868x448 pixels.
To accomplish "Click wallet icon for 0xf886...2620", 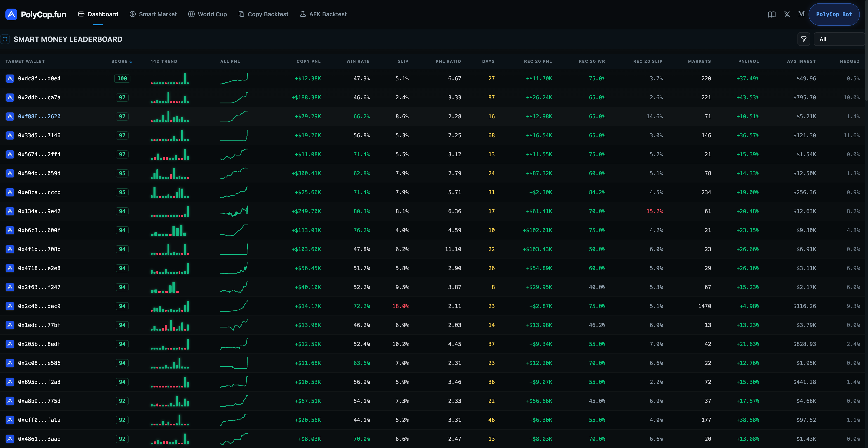I will [x=10, y=117].
